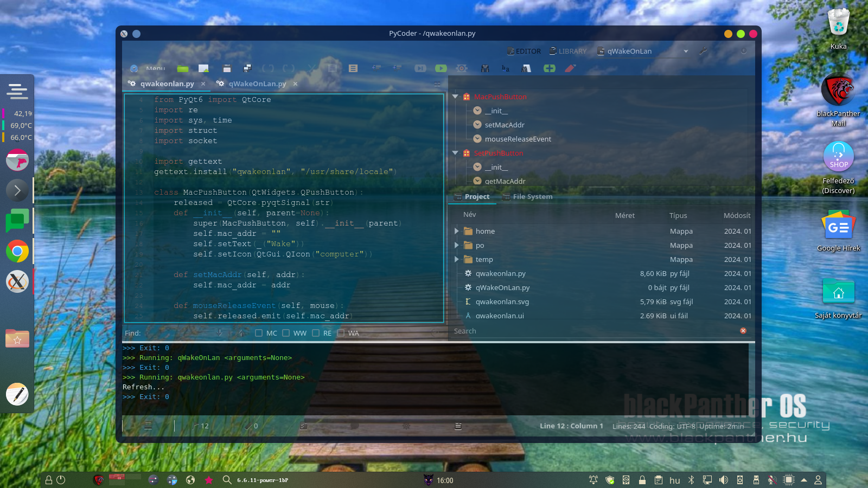Open the File System panel tab
868x488 pixels.
click(527, 197)
